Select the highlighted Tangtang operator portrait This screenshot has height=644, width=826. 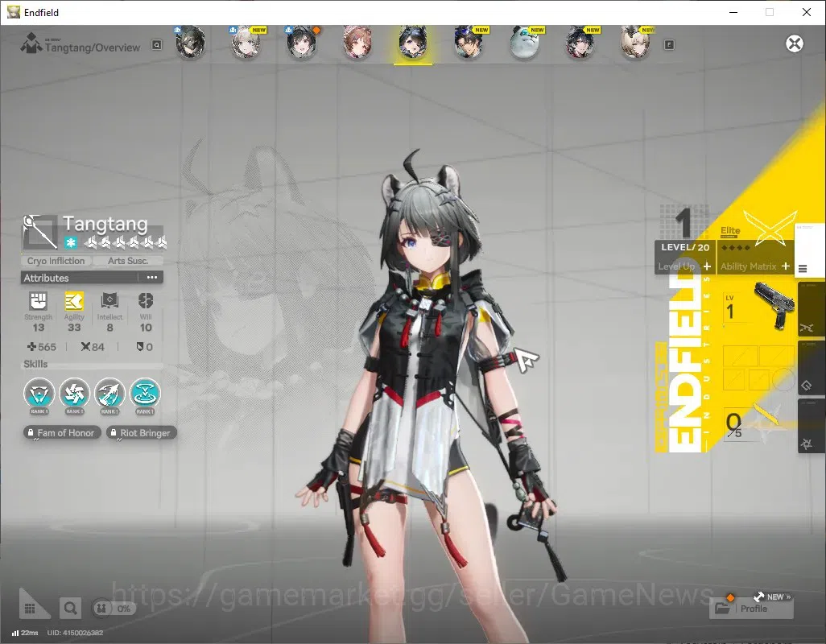click(412, 43)
